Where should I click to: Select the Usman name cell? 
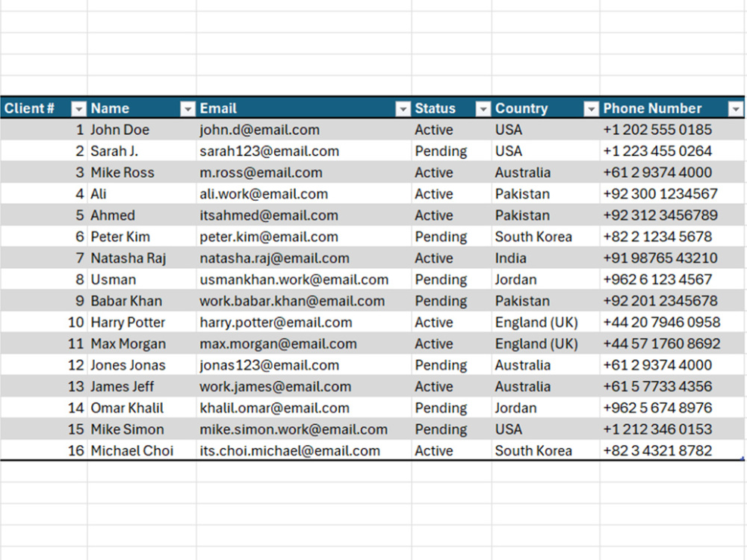tap(141, 279)
